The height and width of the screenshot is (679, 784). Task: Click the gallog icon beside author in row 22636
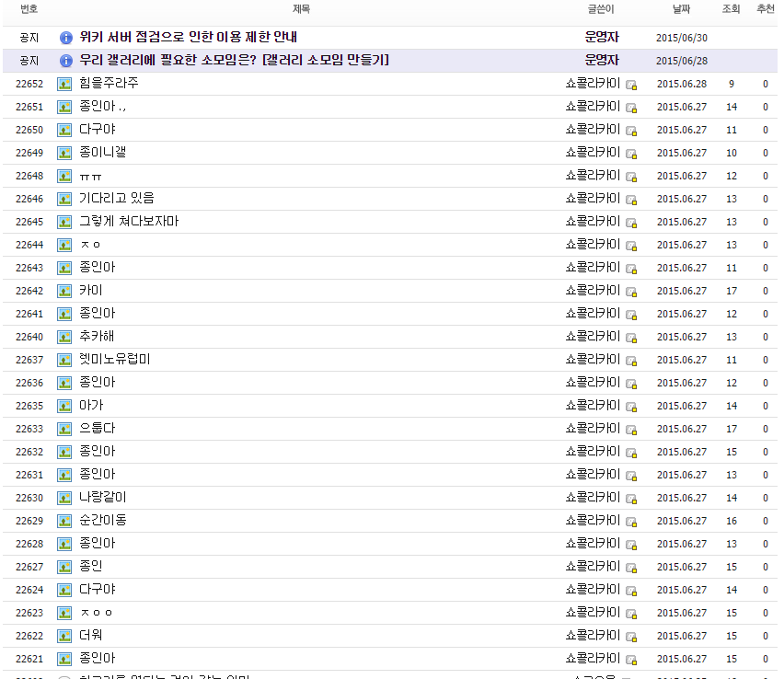click(x=631, y=384)
